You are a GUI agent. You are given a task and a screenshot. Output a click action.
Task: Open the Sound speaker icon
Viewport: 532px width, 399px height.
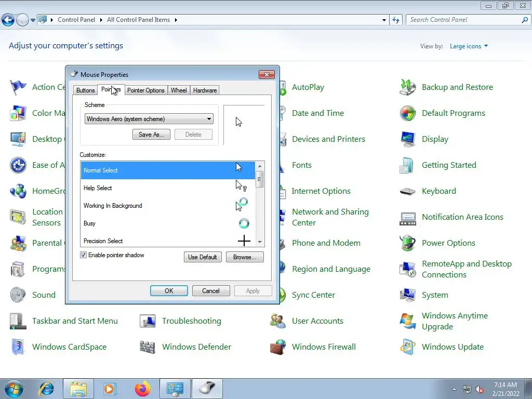tap(18, 295)
